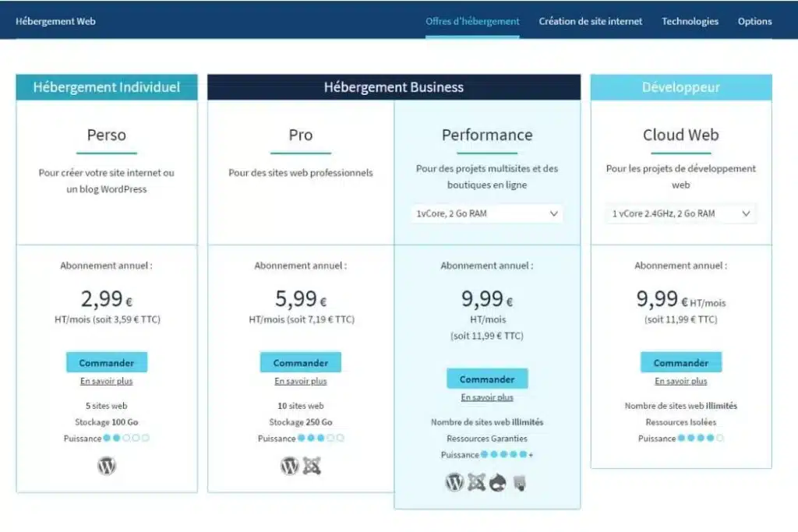This screenshot has height=532, width=798.
Task: Click the (soit 7,19 € TTC) text
Action: coord(320,319)
